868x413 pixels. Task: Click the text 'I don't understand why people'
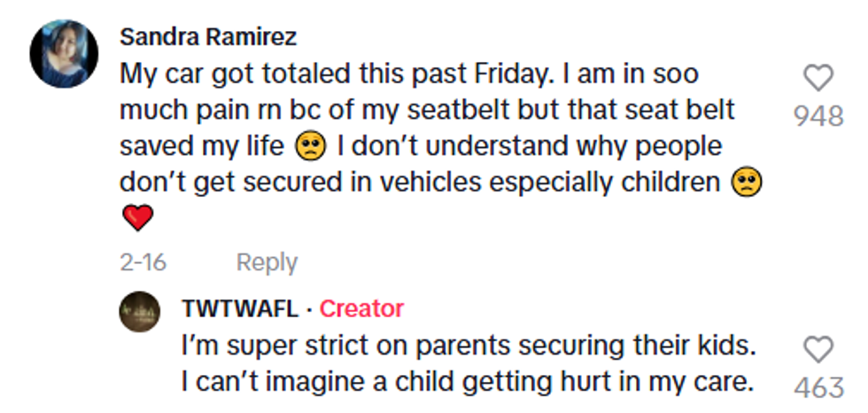[x=529, y=145]
